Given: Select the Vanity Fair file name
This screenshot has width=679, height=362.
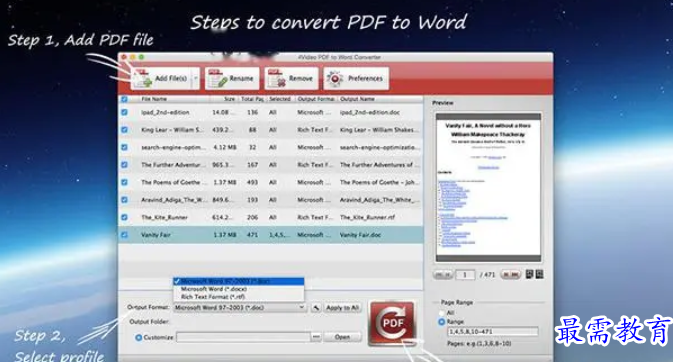Looking at the screenshot, I should point(155,235).
